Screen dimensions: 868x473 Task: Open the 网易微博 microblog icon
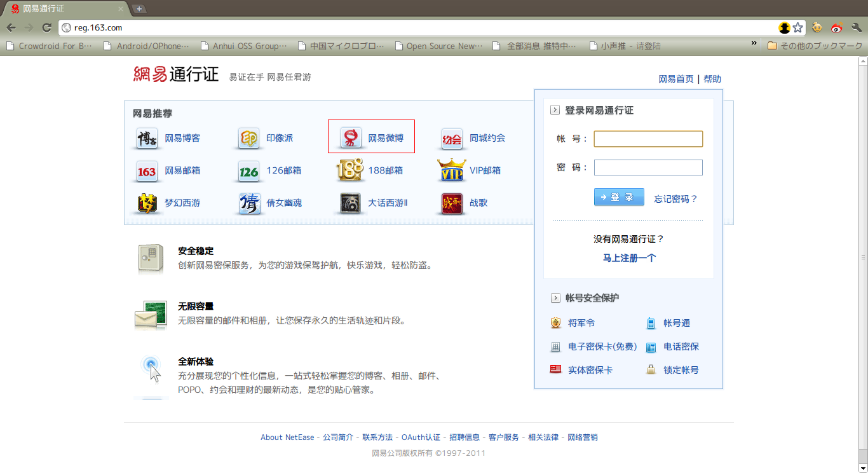(351, 138)
